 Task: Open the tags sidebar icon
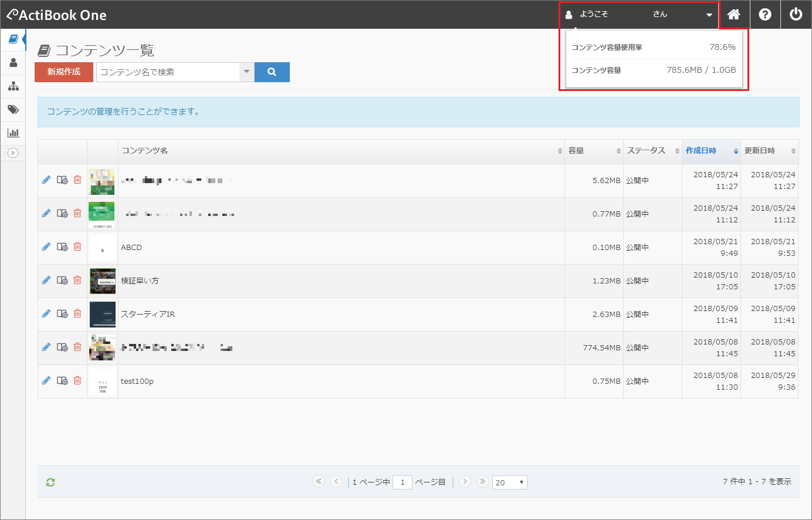13,110
